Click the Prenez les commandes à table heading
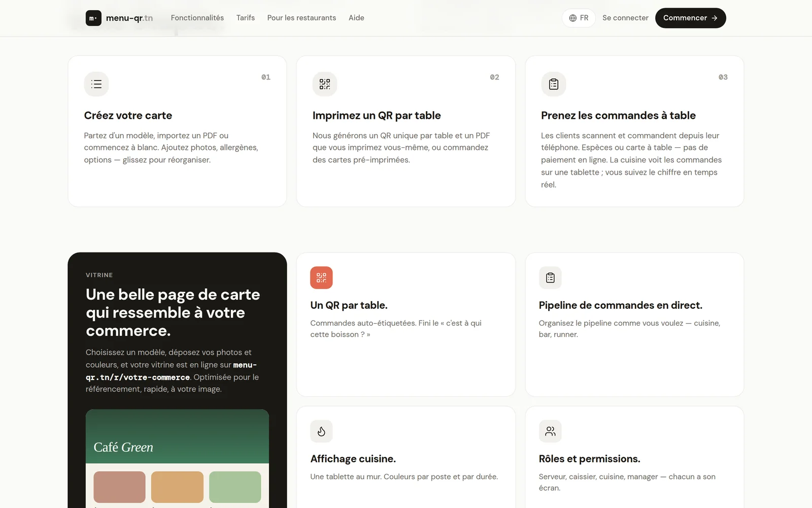The width and height of the screenshot is (812, 508). (x=618, y=115)
